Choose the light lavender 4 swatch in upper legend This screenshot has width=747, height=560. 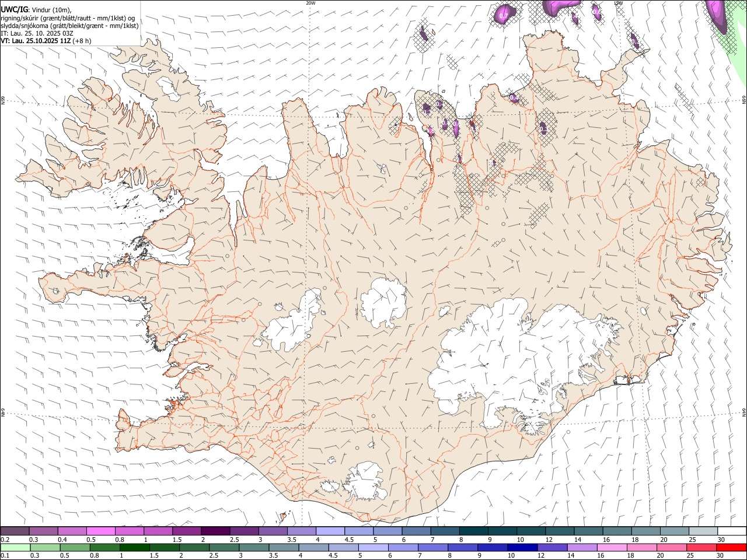pos(331,531)
